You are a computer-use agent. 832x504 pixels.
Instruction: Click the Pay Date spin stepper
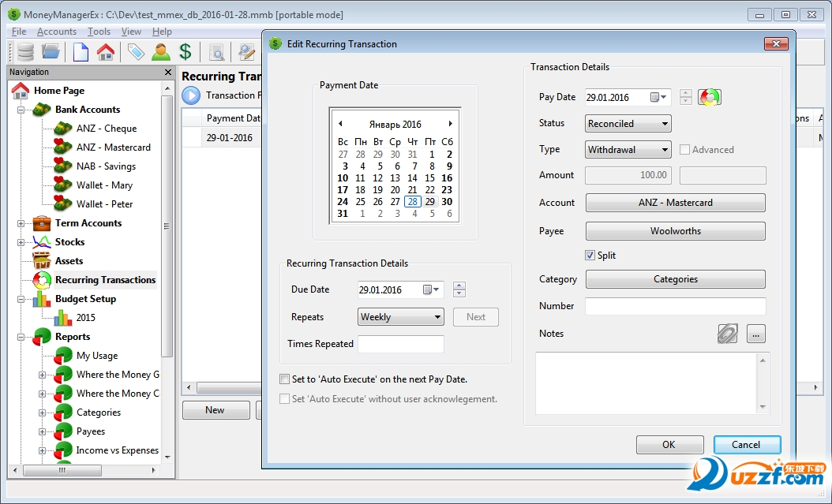pos(685,98)
